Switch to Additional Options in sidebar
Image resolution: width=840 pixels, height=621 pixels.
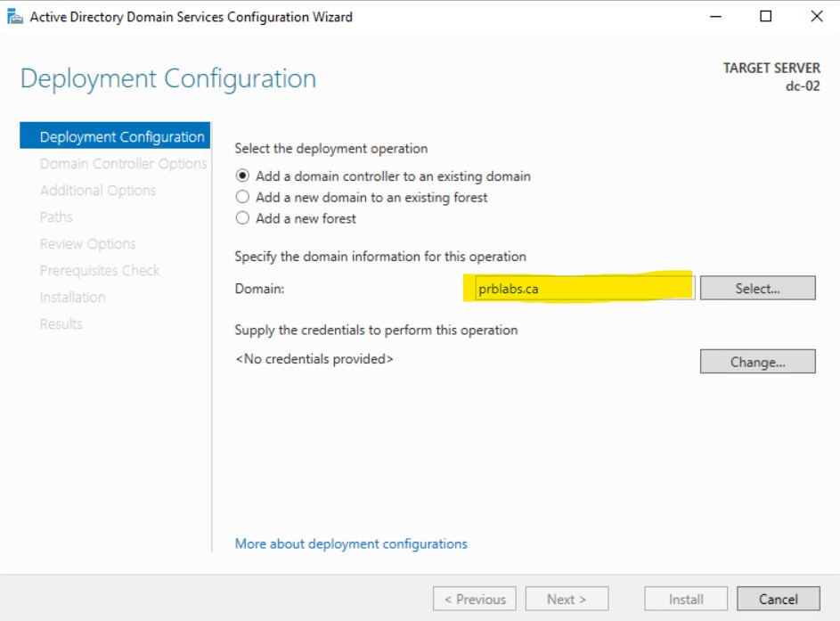coord(98,191)
